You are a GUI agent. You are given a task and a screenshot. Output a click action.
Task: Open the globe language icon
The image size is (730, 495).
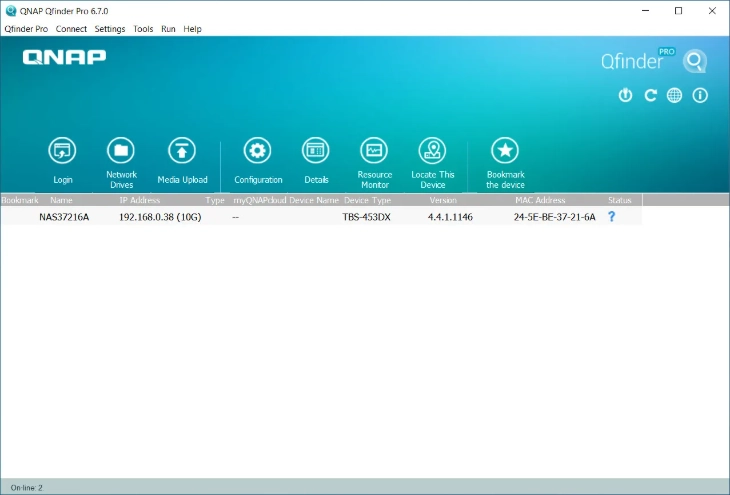pos(675,95)
